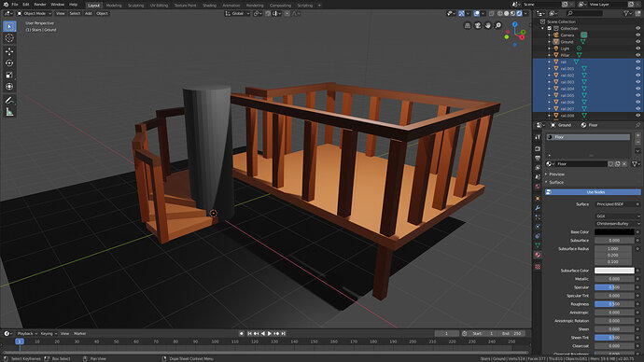Activate the Transform tool
This screenshot has height=362, width=644.
click(9, 86)
